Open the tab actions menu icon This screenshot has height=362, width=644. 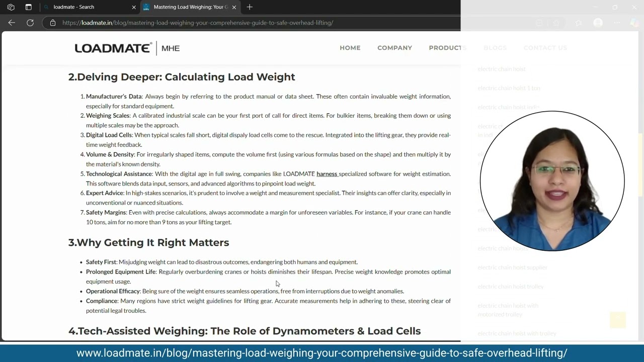click(x=28, y=7)
